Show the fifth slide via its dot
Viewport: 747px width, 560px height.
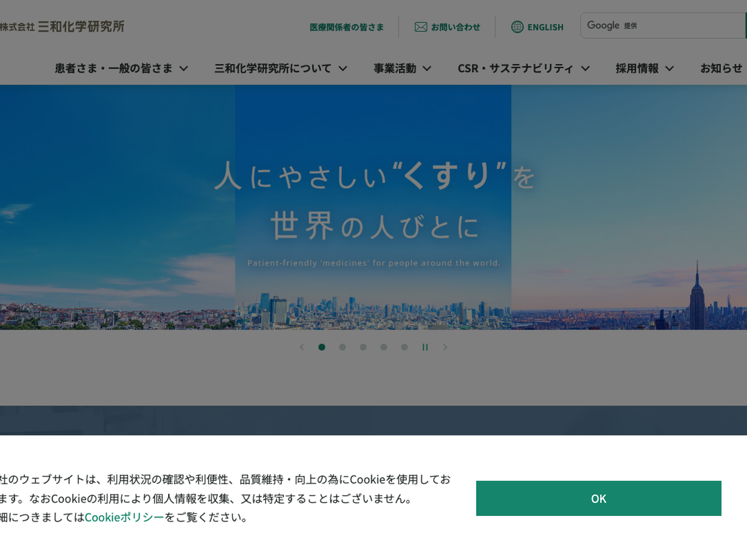pyautogui.click(x=405, y=347)
